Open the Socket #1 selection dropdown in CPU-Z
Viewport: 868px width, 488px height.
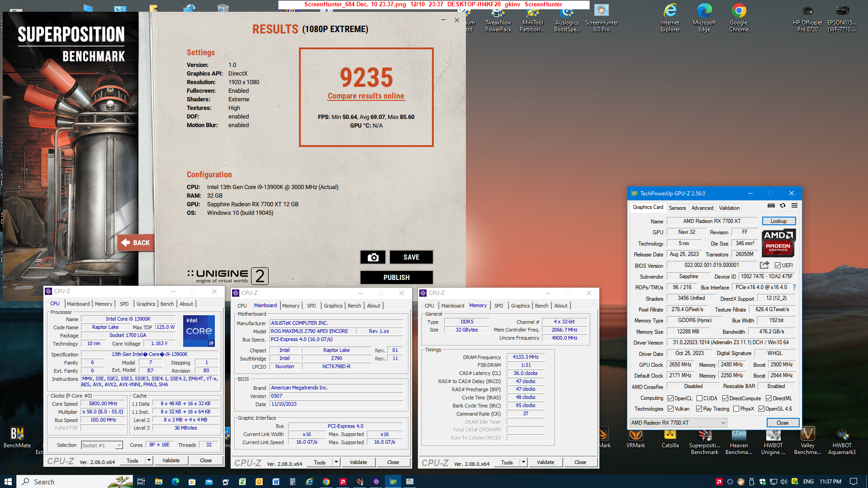point(102,445)
